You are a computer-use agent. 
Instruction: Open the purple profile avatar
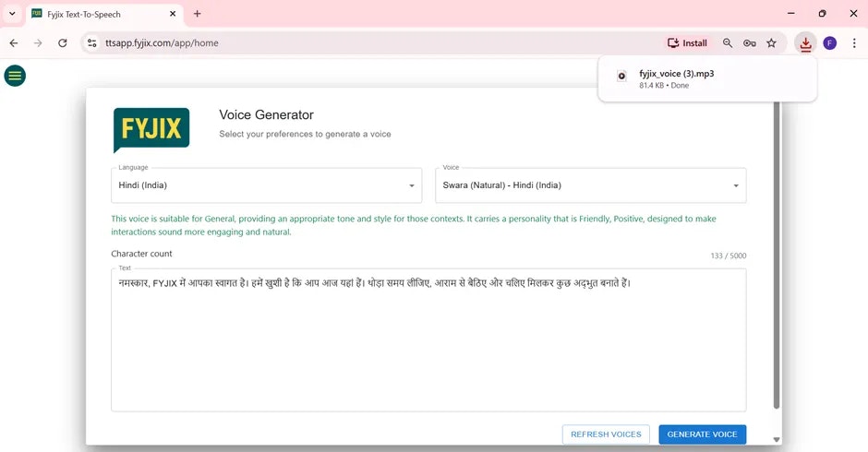tap(829, 43)
